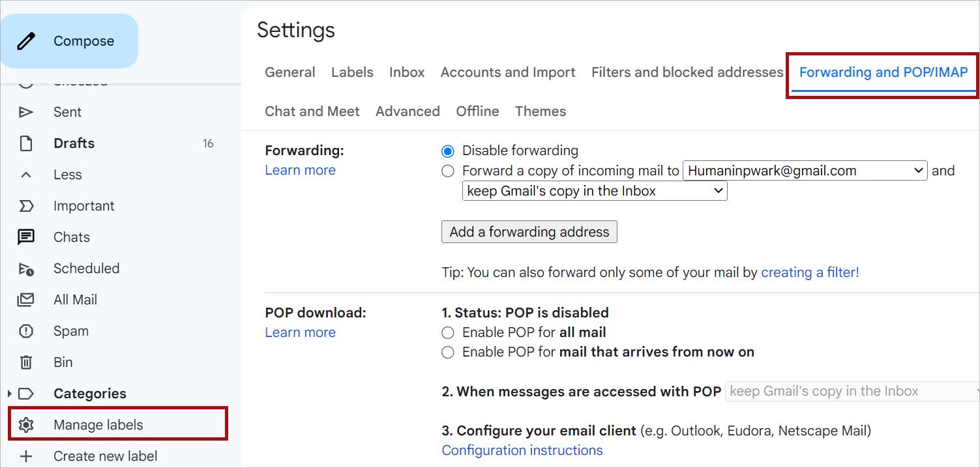980x468 pixels.
Task: Click the Add a forwarding address button
Action: coord(529,232)
